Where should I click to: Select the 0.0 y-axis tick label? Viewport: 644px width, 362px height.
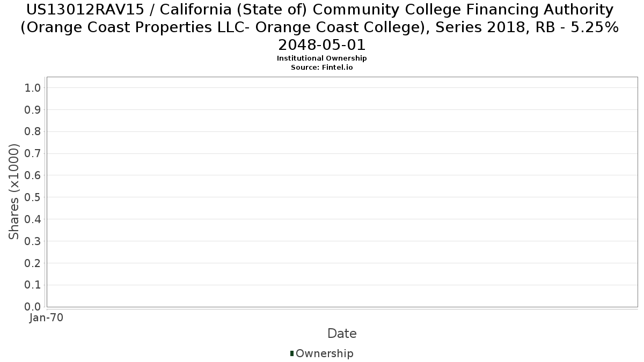(x=33, y=307)
